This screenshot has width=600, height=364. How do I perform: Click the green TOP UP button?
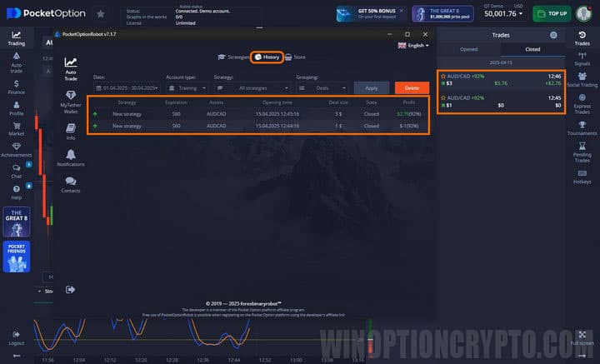[x=552, y=14]
